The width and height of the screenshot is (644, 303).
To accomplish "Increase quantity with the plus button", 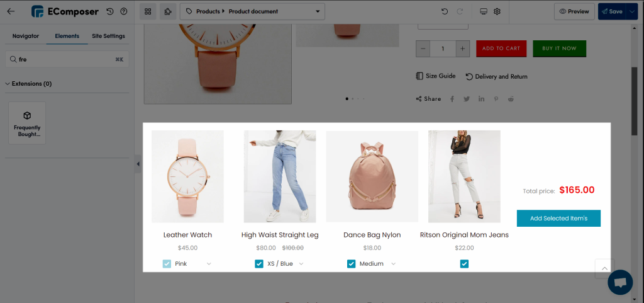I will pyautogui.click(x=462, y=49).
